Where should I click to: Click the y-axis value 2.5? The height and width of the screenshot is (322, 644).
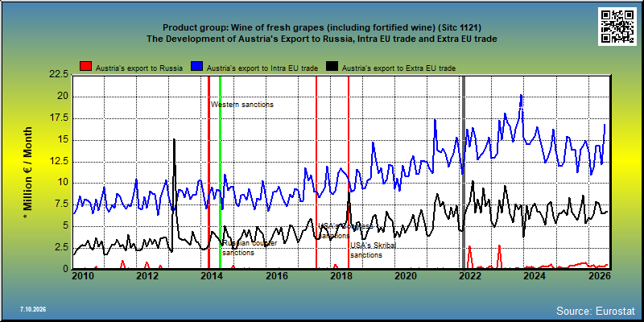coord(62,248)
